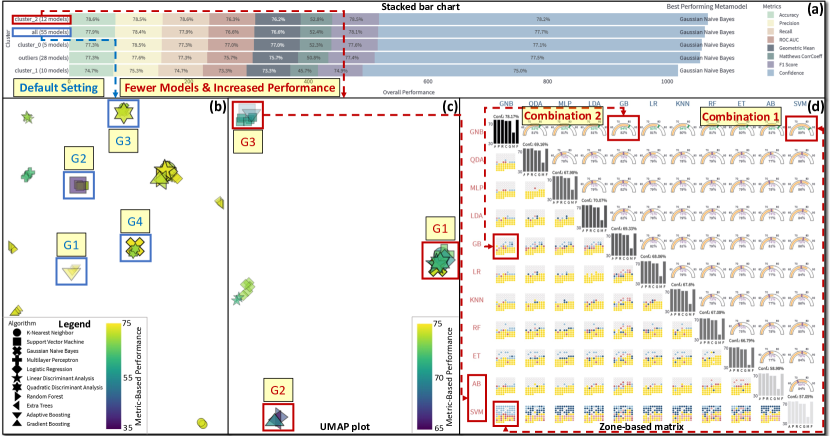Choose the RF column header in the matrix
The width and height of the screenshot is (830, 436).
click(712, 104)
